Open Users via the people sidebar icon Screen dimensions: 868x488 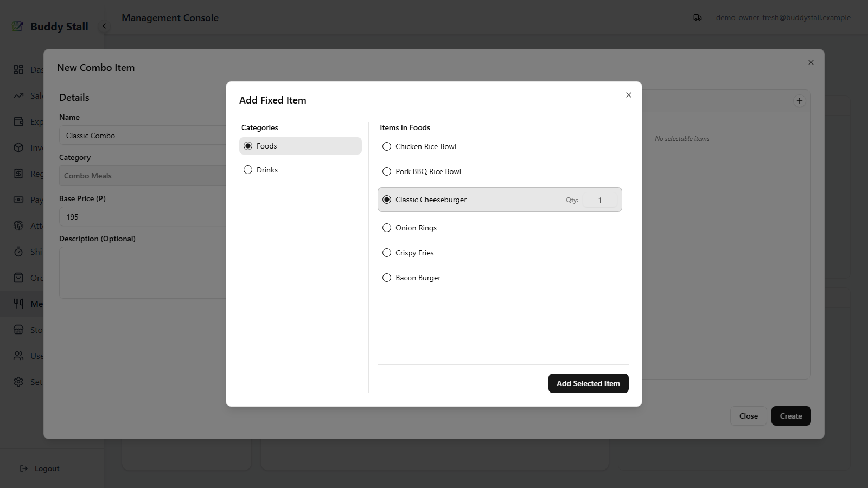[18, 356]
